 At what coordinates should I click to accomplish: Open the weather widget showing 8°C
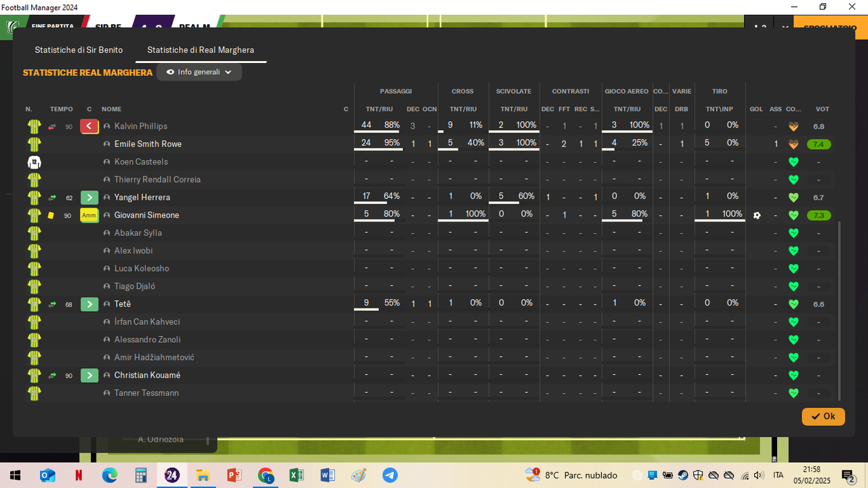[571, 475]
